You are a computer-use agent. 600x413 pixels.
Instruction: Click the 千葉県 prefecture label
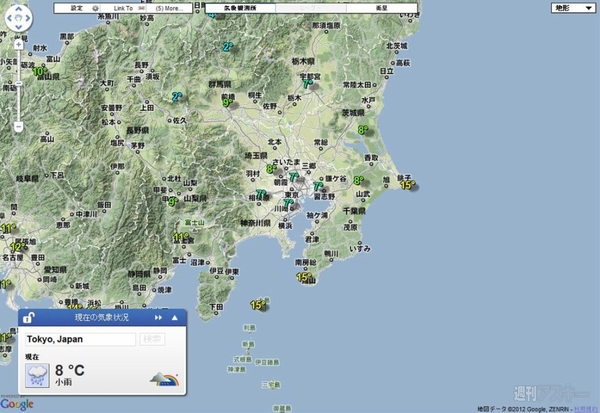(x=354, y=211)
